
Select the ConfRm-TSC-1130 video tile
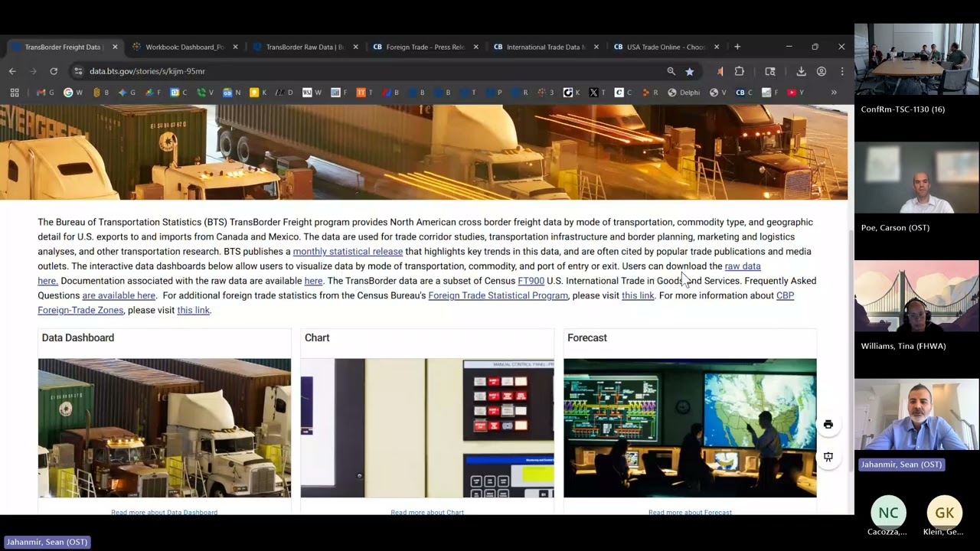[x=916, y=60]
